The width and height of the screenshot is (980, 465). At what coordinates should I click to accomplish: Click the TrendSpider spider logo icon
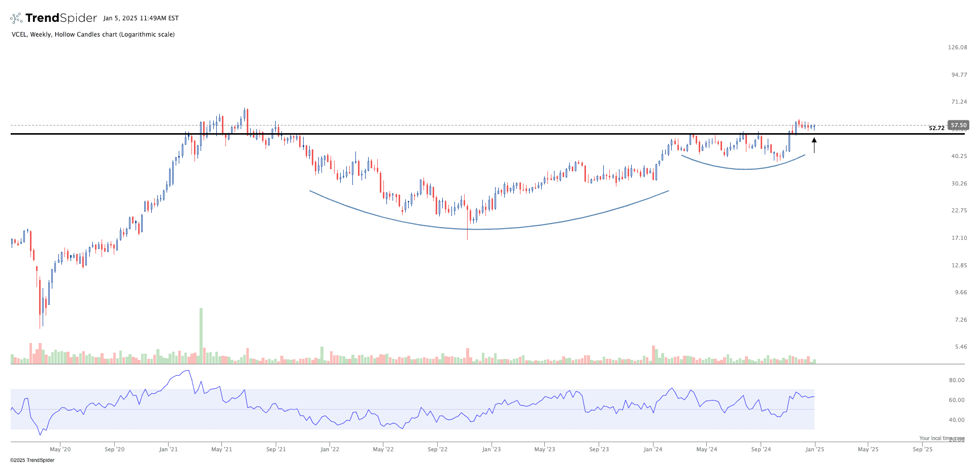tap(16, 19)
